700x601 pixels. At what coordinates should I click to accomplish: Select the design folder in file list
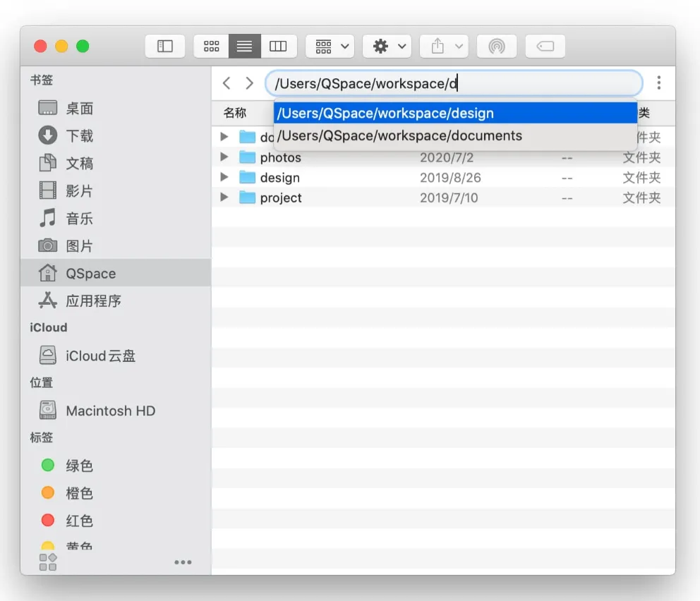443,177
